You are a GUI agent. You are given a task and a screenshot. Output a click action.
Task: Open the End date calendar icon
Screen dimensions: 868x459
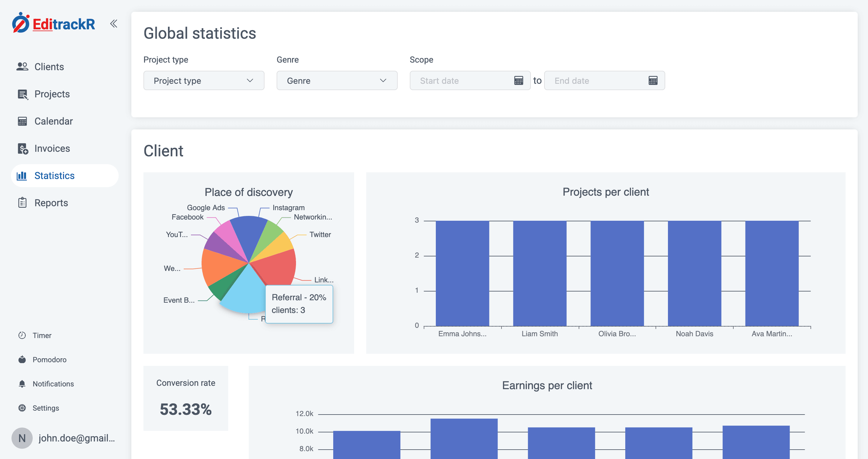tap(653, 80)
